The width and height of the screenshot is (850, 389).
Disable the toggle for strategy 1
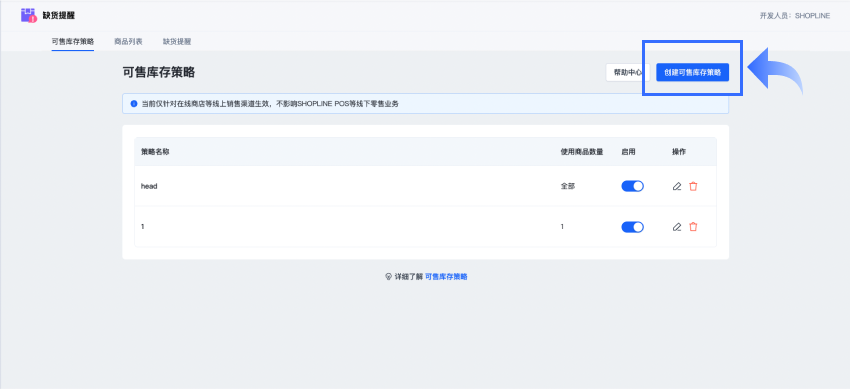pyautogui.click(x=632, y=227)
